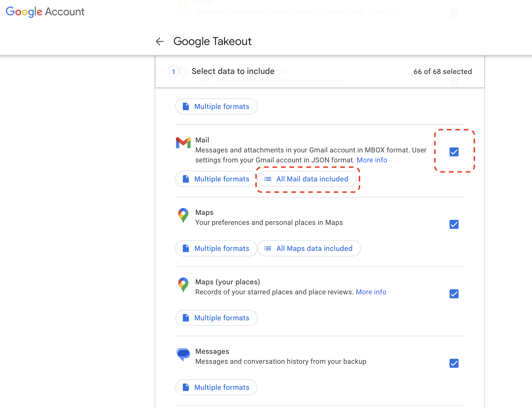
Task: Open Multiple formats under Messages
Action: pyautogui.click(x=216, y=387)
